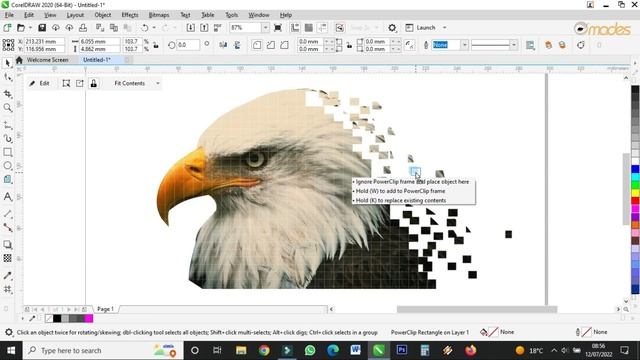Open the Options gear icon
This screenshot has height=360, width=640.
[x=392, y=28]
